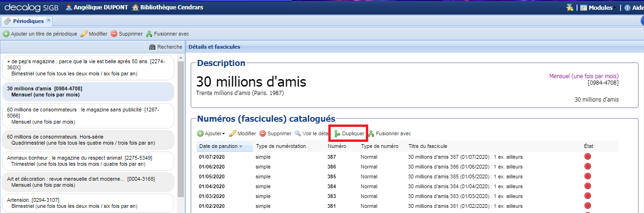Click Fusionner avec in the fascicules toolbar
This screenshot has width=644, height=213.
click(x=389, y=133)
